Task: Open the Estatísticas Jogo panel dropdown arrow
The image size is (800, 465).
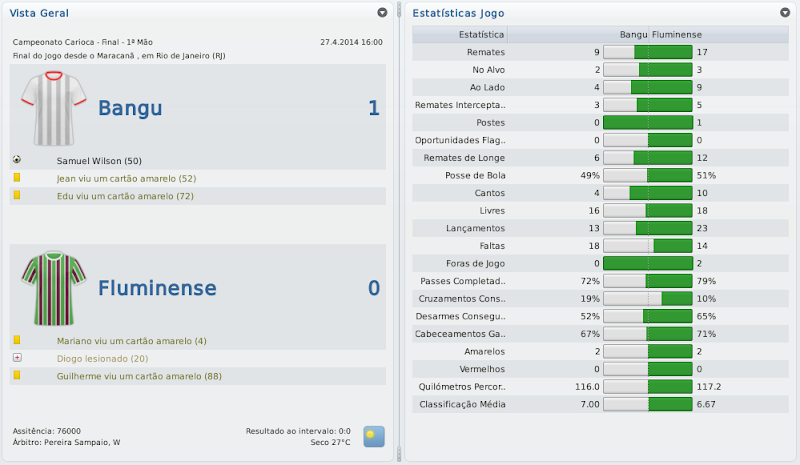Action: (x=785, y=13)
